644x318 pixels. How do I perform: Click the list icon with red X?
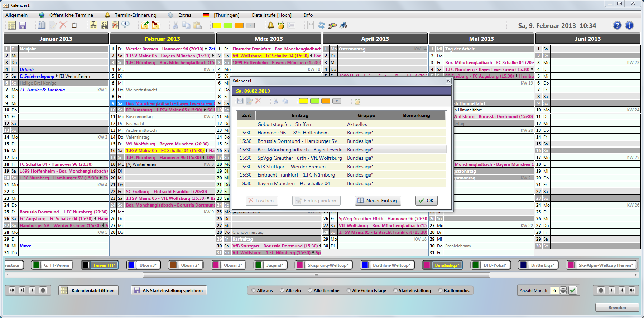[115, 25]
